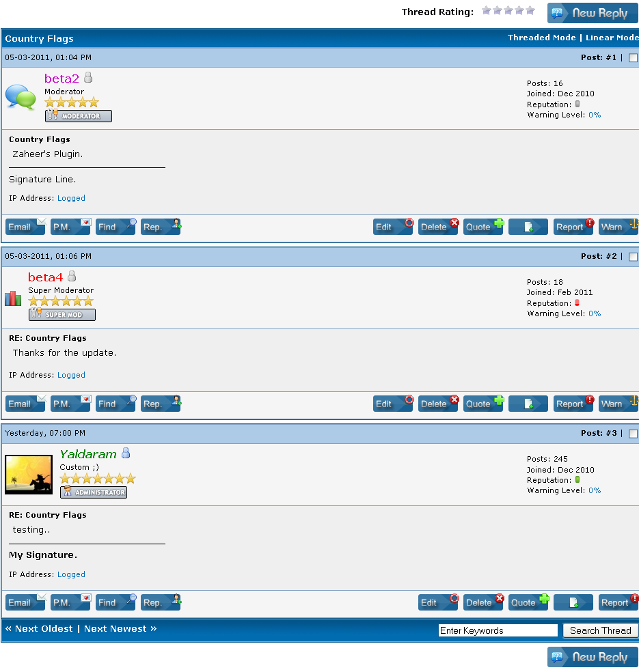Viewport: 639px width, 672px height.
Task: Send P.M. to beta4
Action: click(x=70, y=404)
